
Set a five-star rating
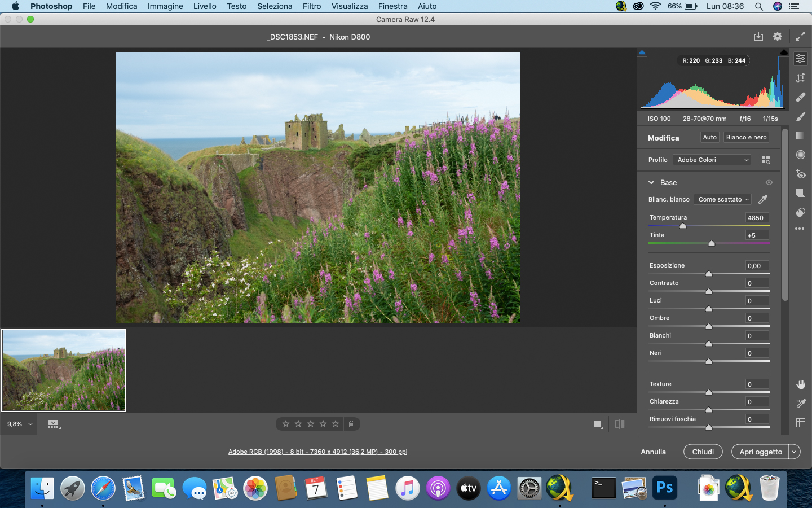point(336,424)
